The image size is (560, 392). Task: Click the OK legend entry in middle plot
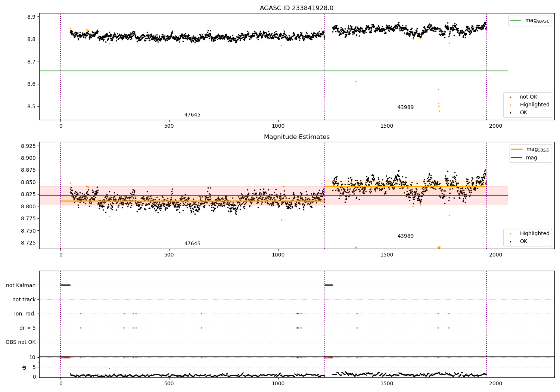523,242
